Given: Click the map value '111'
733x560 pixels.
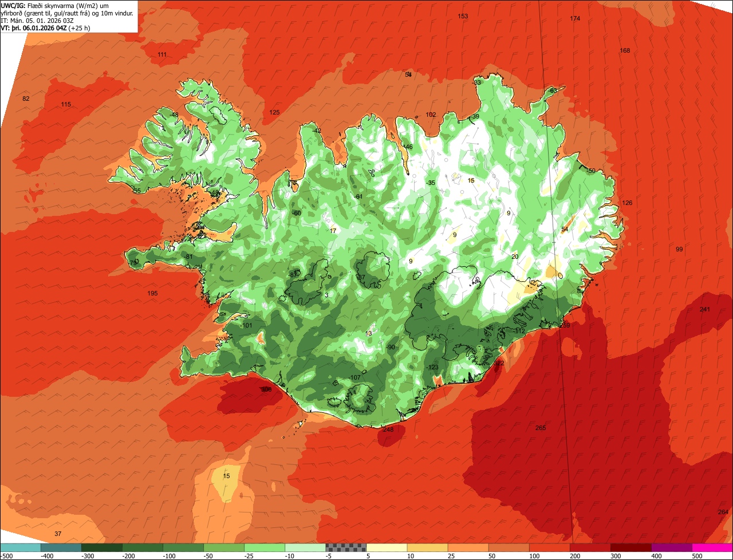Looking at the screenshot, I should [162, 54].
